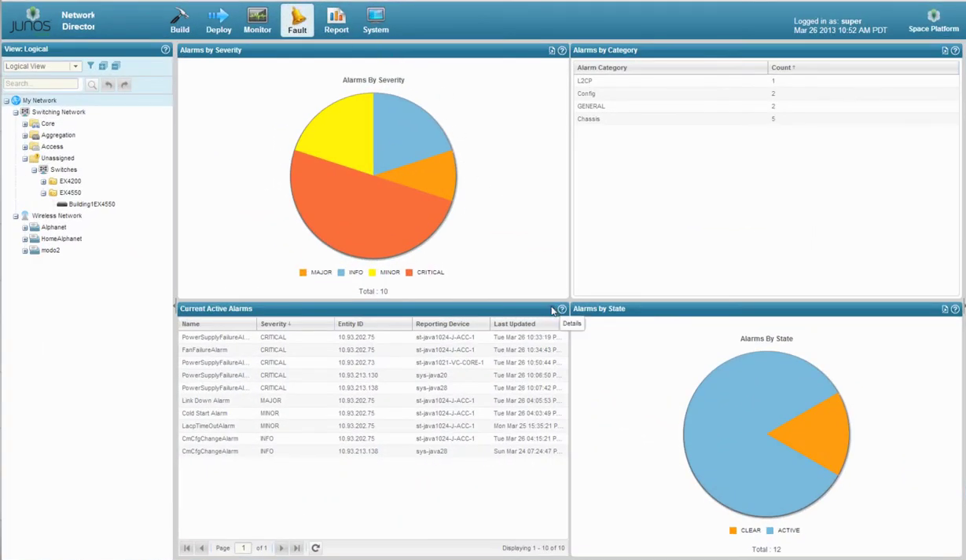Select the FanFailureAlarm row
Screen dimensions: 966x560
point(371,350)
